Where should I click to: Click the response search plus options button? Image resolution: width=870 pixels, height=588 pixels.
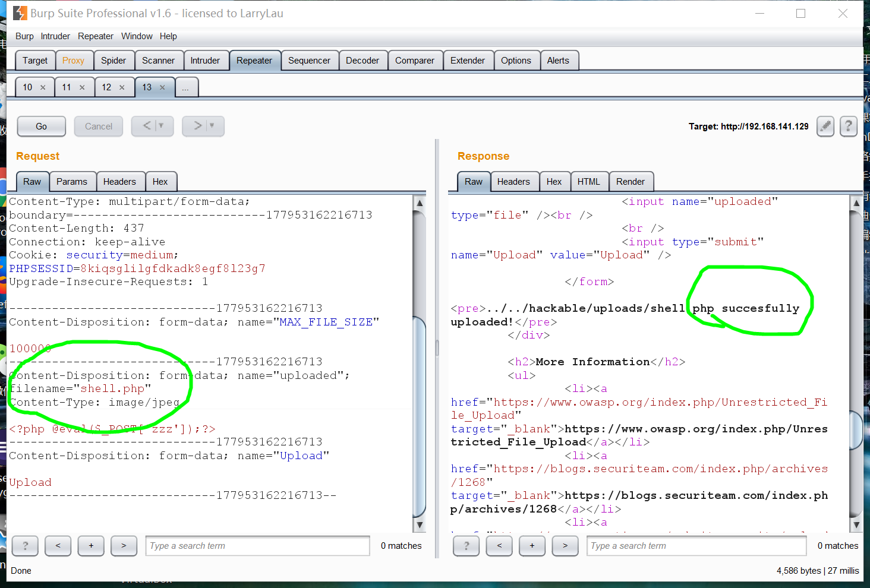pos(532,545)
